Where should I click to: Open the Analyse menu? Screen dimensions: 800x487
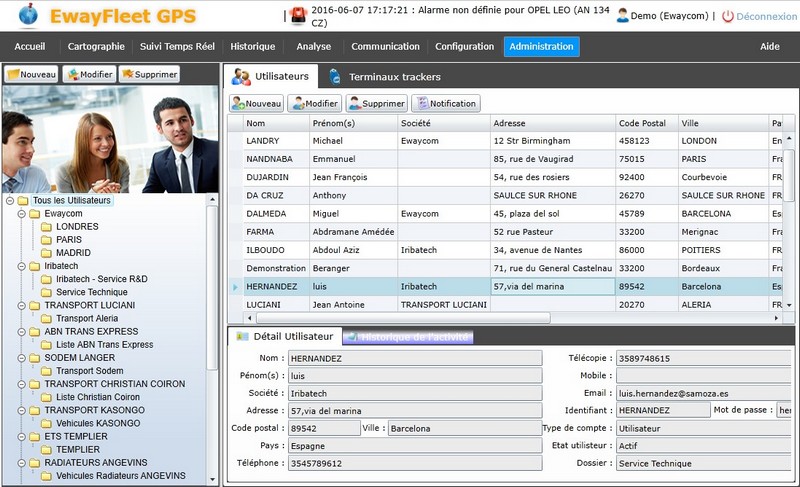point(314,46)
